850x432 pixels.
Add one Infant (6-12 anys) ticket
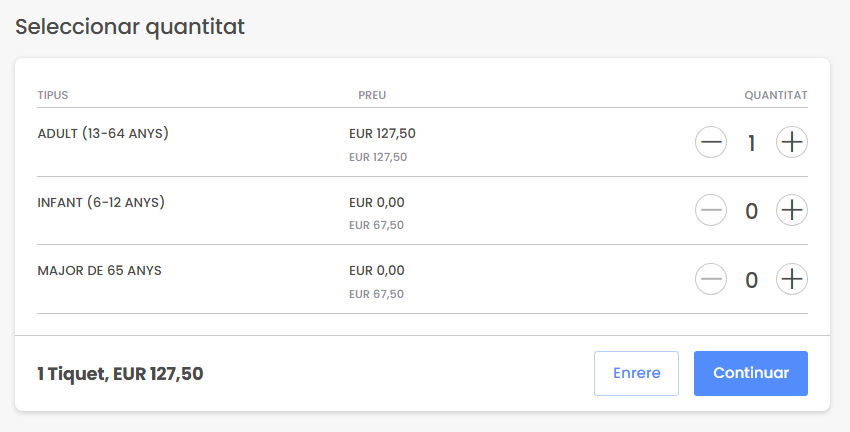(x=792, y=211)
